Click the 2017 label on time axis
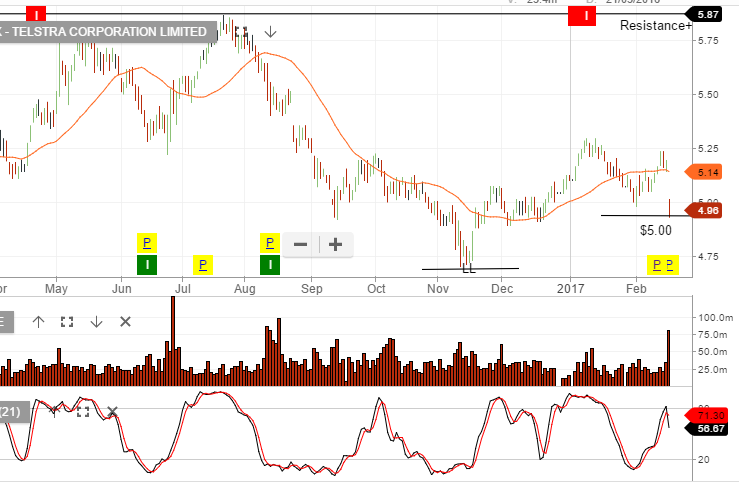This screenshot has width=739, height=500. point(570,288)
